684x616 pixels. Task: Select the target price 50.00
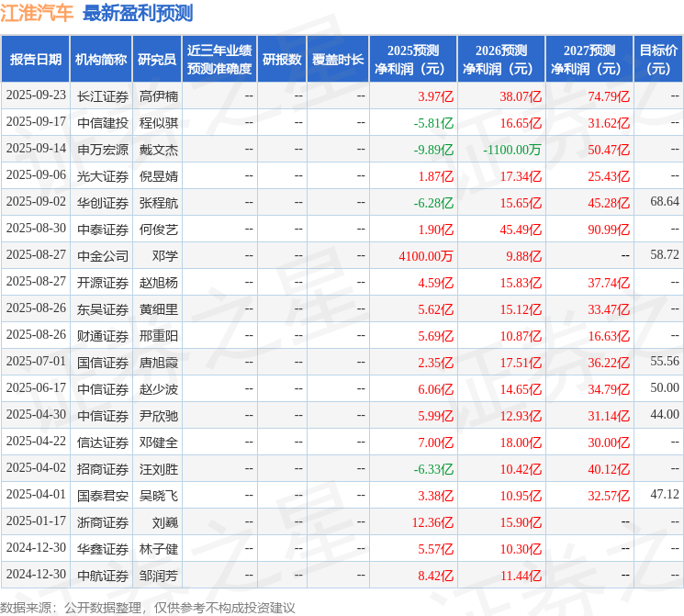coord(665,387)
